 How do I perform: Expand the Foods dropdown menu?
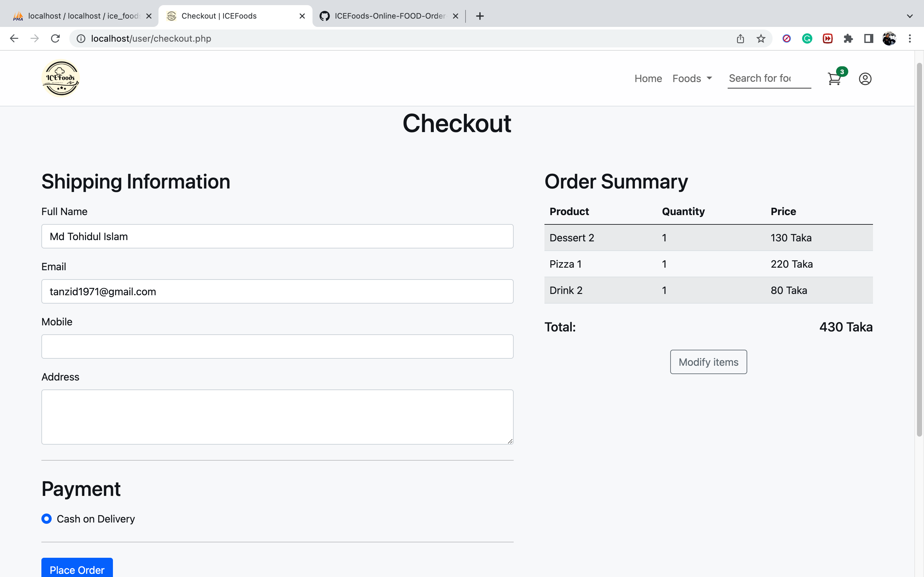(692, 78)
